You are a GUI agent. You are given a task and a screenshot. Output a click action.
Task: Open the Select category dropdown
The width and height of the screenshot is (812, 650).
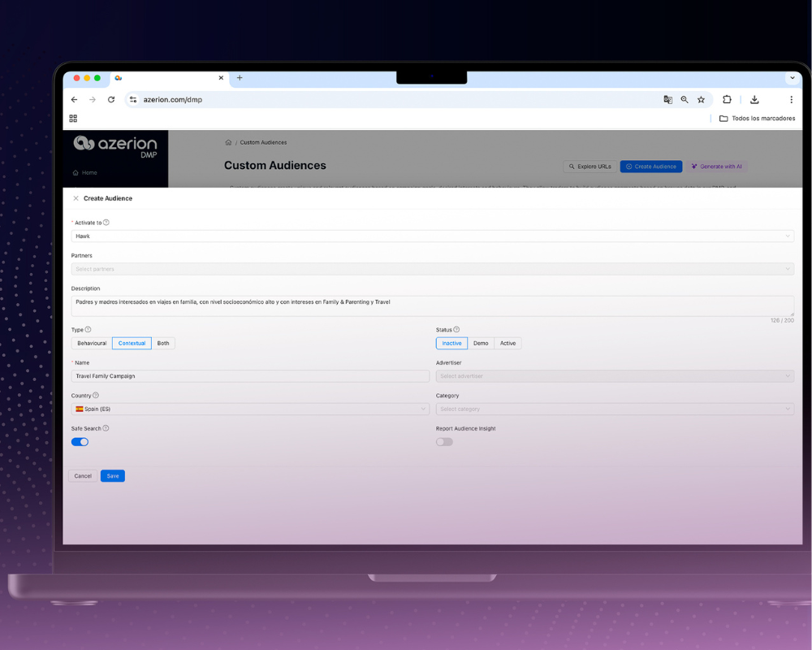tap(614, 409)
